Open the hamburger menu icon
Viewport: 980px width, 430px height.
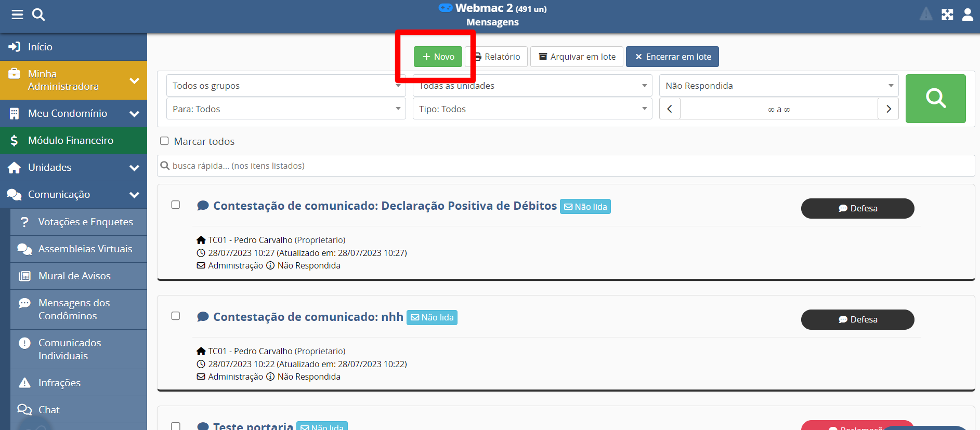pos(17,15)
